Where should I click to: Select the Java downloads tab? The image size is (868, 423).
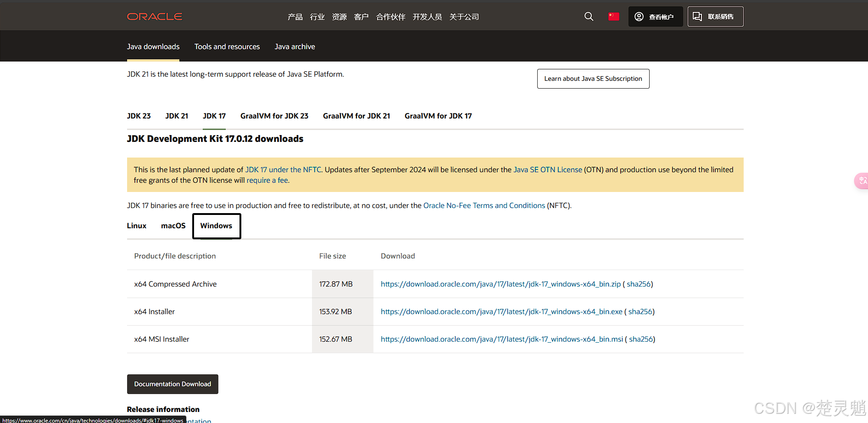153,47
